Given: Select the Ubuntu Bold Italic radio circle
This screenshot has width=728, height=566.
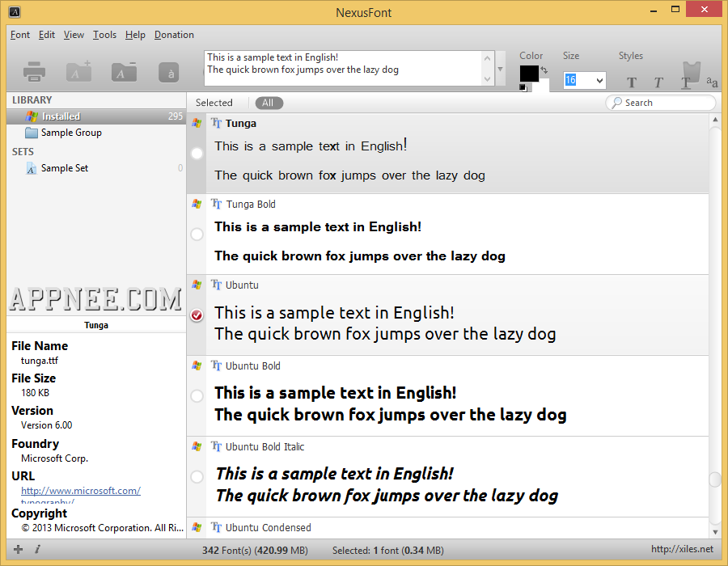Looking at the screenshot, I should tap(197, 476).
